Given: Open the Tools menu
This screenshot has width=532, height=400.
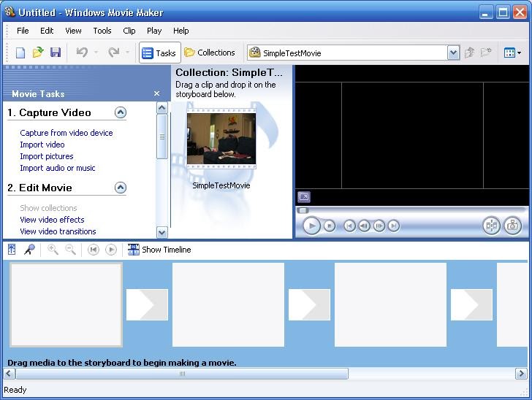Looking at the screenshot, I should point(102,31).
